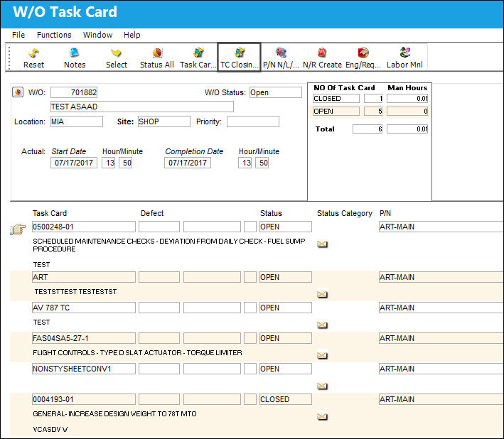The image size is (504, 439).
Task: Click the Completion Date field 07/17/2017
Action: pyautogui.click(x=188, y=163)
